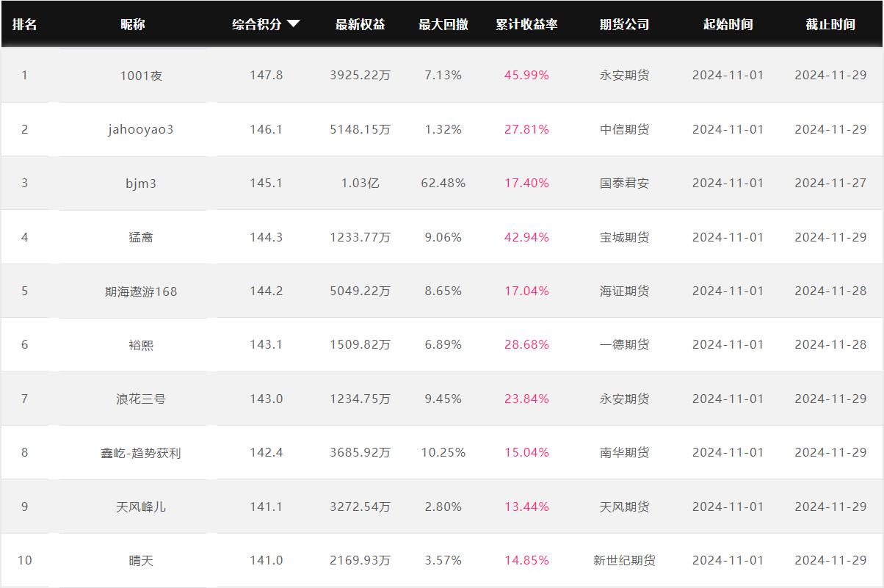Click the 最新权益 column header
This screenshot has width=884, height=588.
(361, 24)
